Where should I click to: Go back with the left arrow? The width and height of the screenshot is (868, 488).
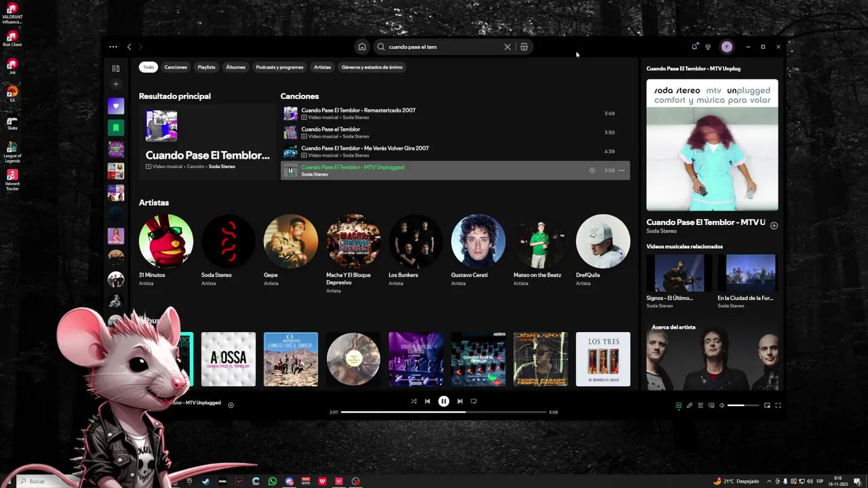click(x=129, y=47)
